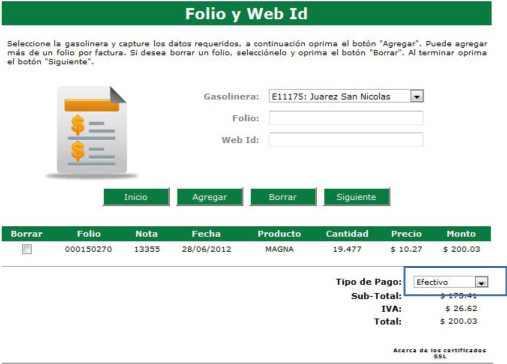Viewport: 507px width, 364px height.
Task: Open the Acerca de los certificados SSL link
Action: pyautogui.click(x=440, y=353)
